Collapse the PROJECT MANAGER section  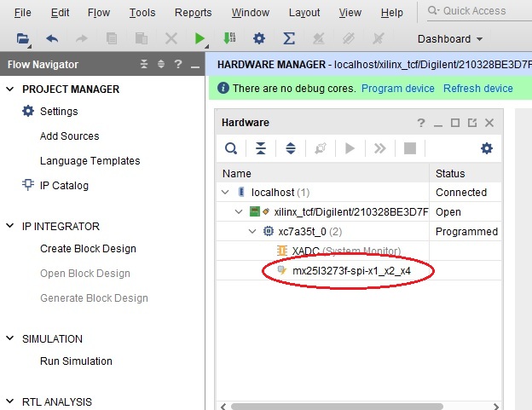click(10, 90)
